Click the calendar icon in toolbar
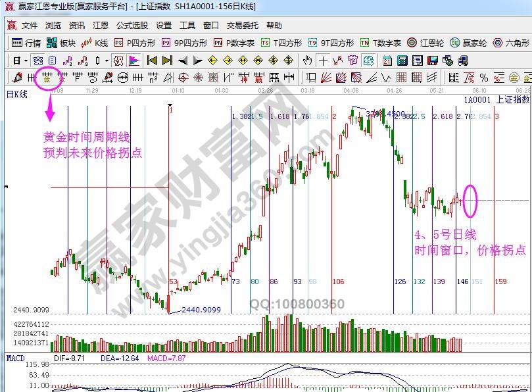532x392 pixels. [x=387, y=61]
